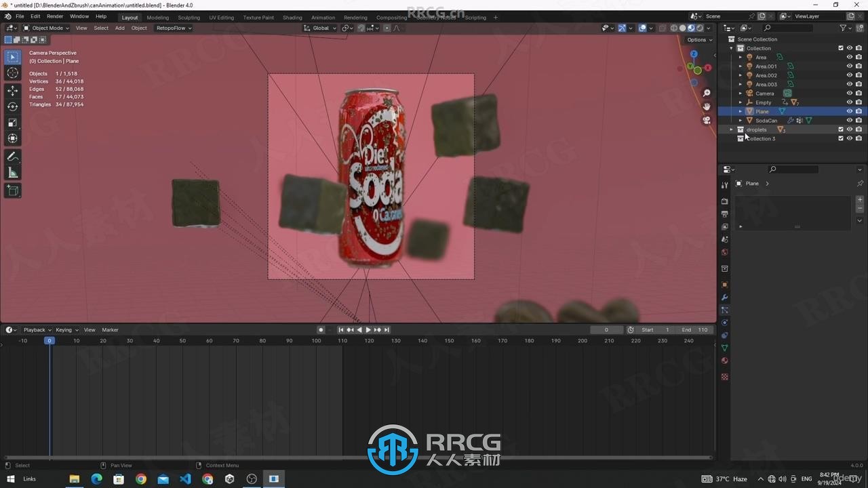The height and width of the screenshot is (488, 868).
Task: Select the Annotate tool
Action: (13, 157)
